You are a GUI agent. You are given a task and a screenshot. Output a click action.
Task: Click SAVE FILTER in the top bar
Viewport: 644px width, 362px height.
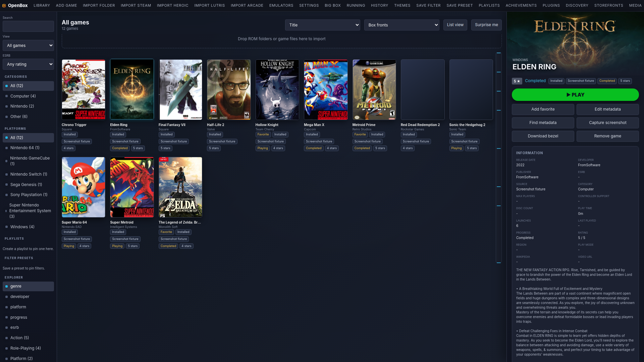428,6
